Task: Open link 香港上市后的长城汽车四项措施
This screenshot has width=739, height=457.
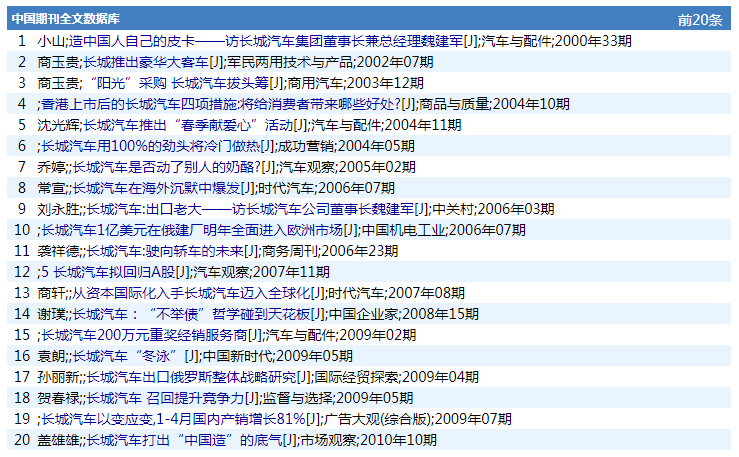Action: (221, 104)
